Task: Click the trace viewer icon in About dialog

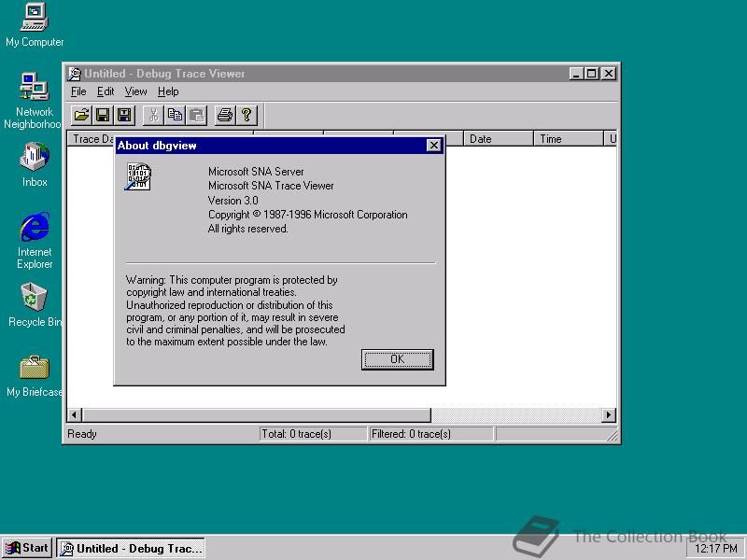Action: pos(138,176)
